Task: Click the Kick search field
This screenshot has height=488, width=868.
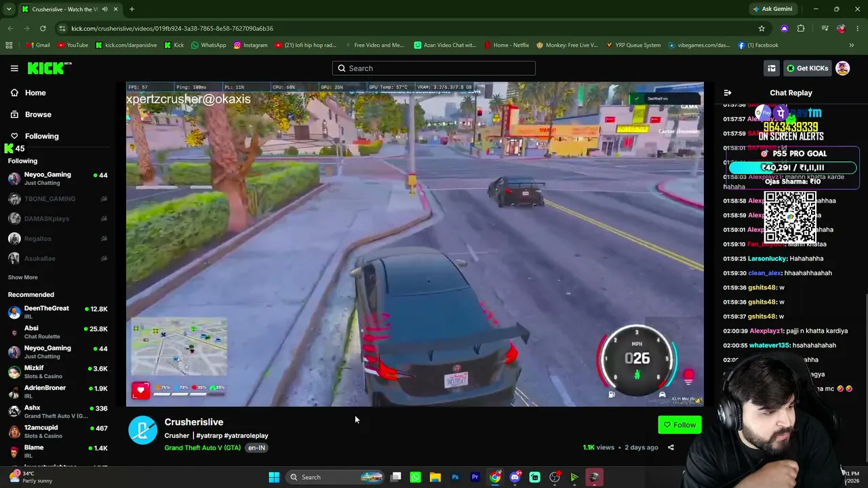Action: pyautogui.click(x=434, y=68)
